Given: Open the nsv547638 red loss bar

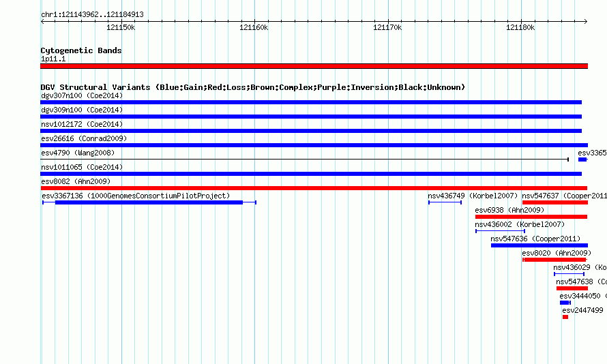Looking at the screenshot, I should point(572,288).
